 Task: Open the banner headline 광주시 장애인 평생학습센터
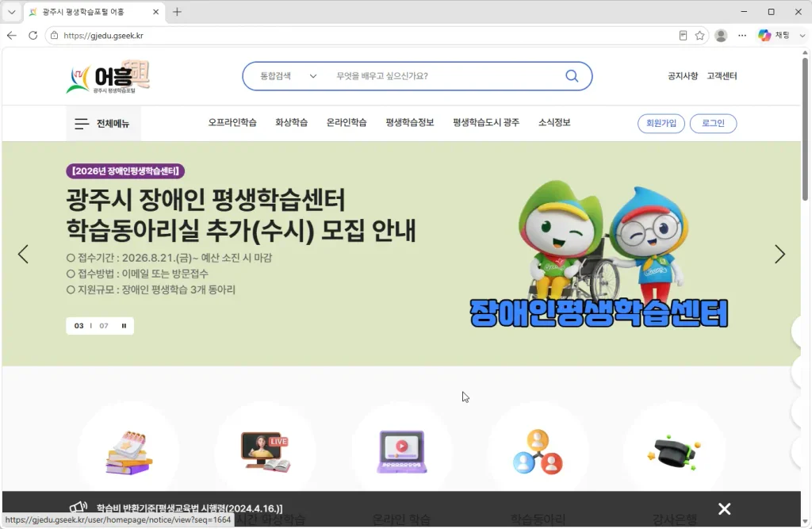click(x=241, y=215)
